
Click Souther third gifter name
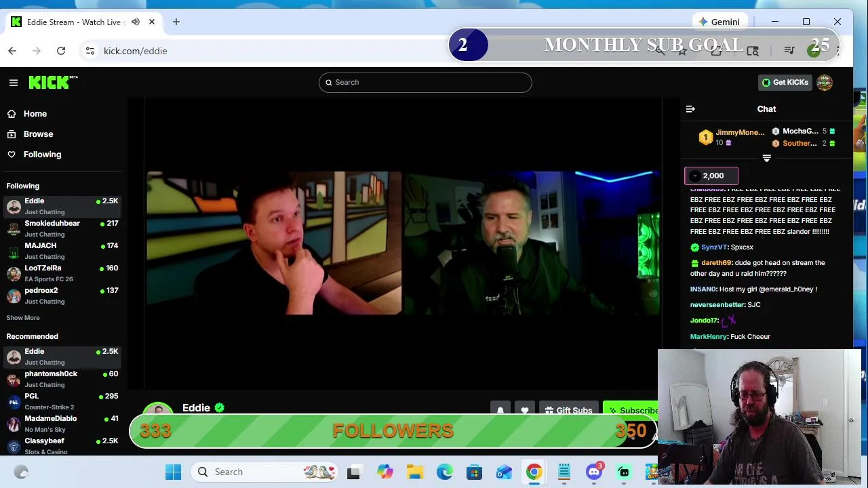[800, 144]
